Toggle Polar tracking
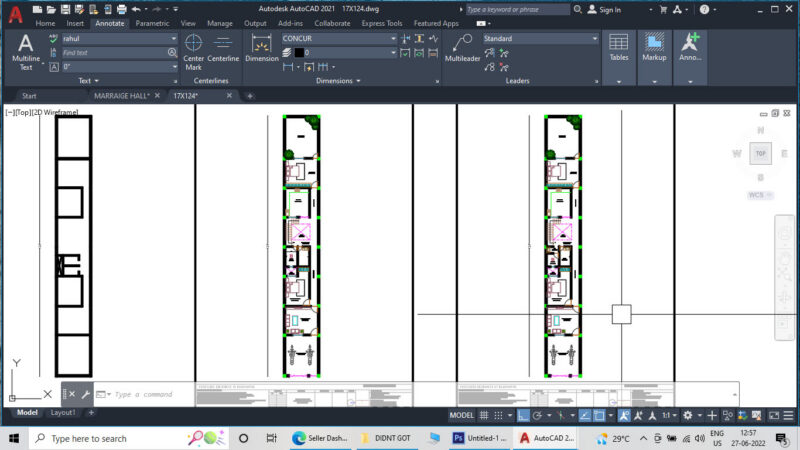The image size is (800, 450). pos(537,415)
